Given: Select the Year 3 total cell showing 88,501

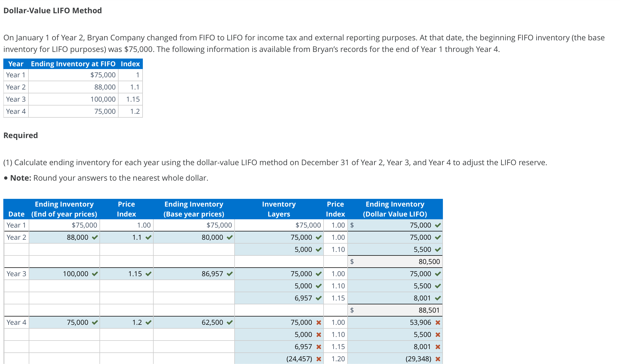Looking at the screenshot, I should tap(395, 310).
